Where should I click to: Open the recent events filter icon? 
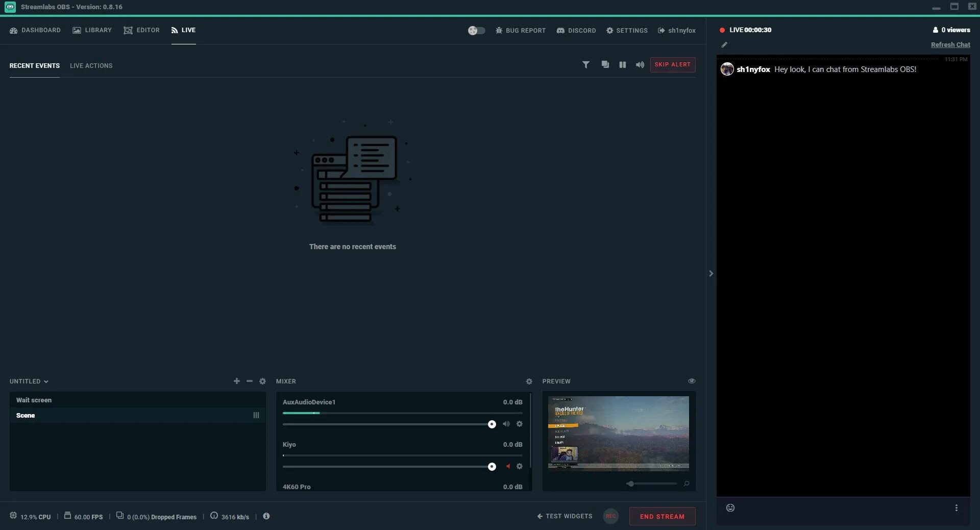(x=586, y=65)
